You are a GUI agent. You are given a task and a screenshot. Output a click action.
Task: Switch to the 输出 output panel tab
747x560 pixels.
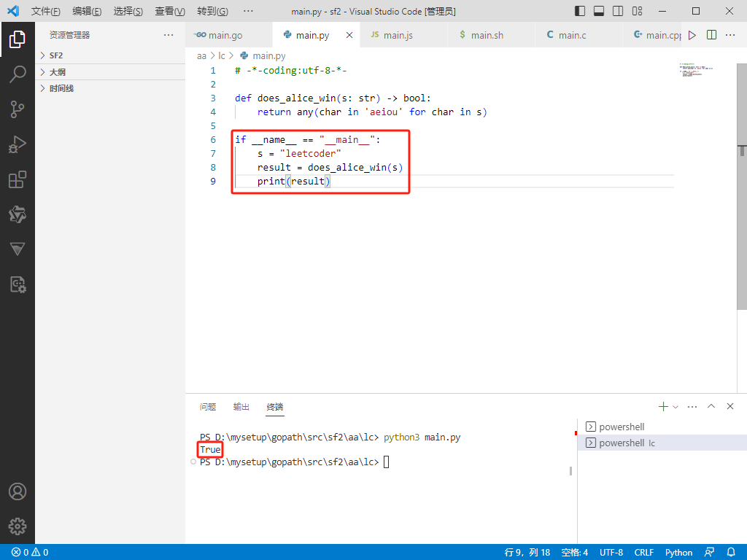pos(241,407)
